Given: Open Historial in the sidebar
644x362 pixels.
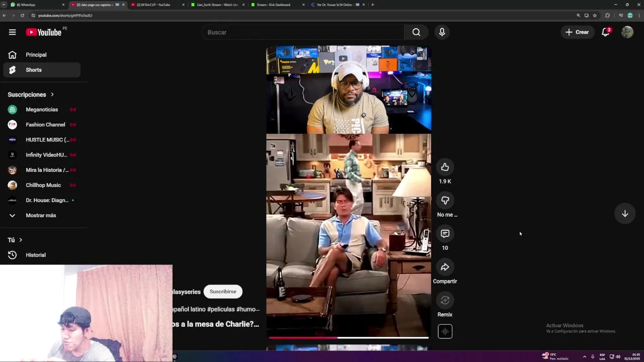Looking at the screenshot, I should coord(42,255).
